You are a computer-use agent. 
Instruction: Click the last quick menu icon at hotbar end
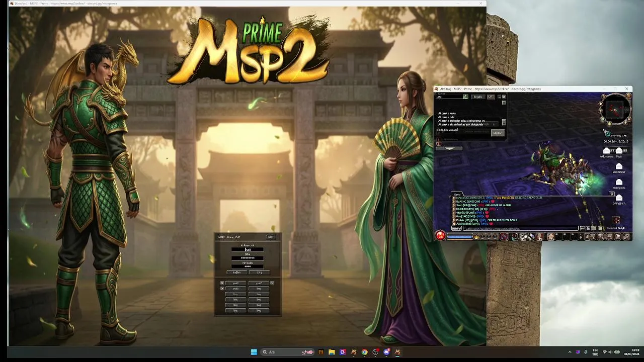point(626,237)
